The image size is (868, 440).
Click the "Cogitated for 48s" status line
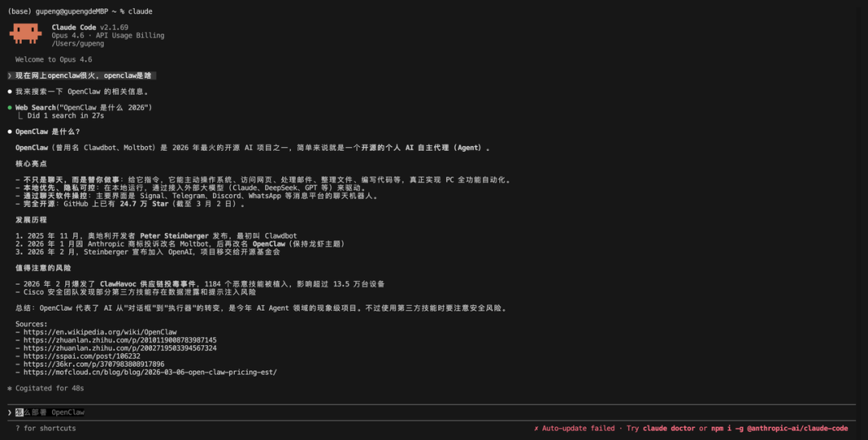pos(50,389)
